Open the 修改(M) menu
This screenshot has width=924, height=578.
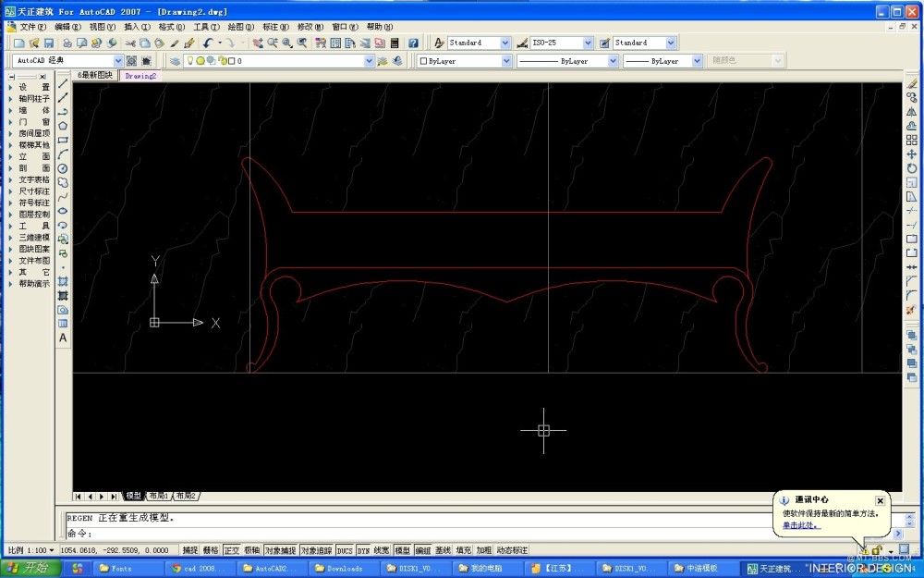[x=310, y=27]
